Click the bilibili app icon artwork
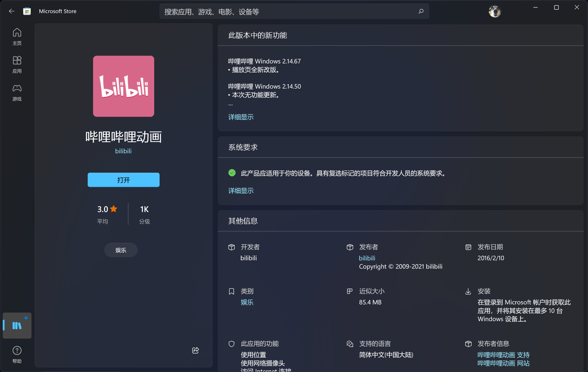 tap(123, 86)
